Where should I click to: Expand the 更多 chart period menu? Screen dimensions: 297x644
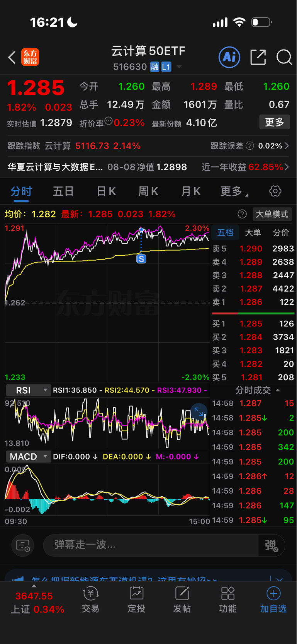[x=234, y=191]
